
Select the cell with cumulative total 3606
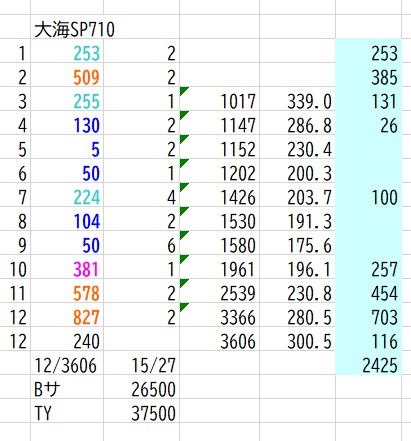click(220, 339)
